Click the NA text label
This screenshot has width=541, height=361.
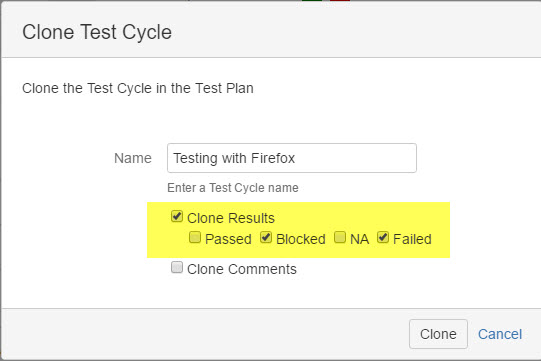click(360, 239)
